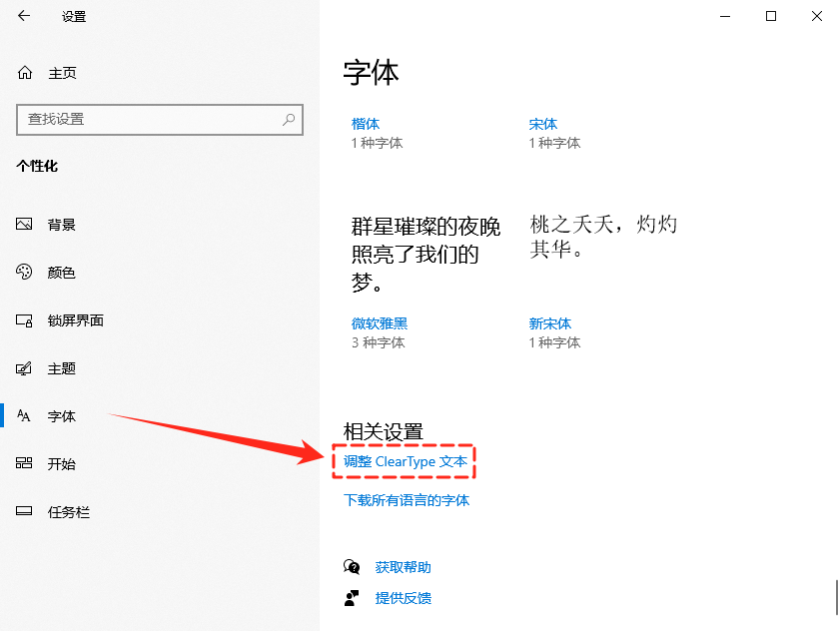
Task: Open 调整 ClearType 文本 settings
Action: 403,462
